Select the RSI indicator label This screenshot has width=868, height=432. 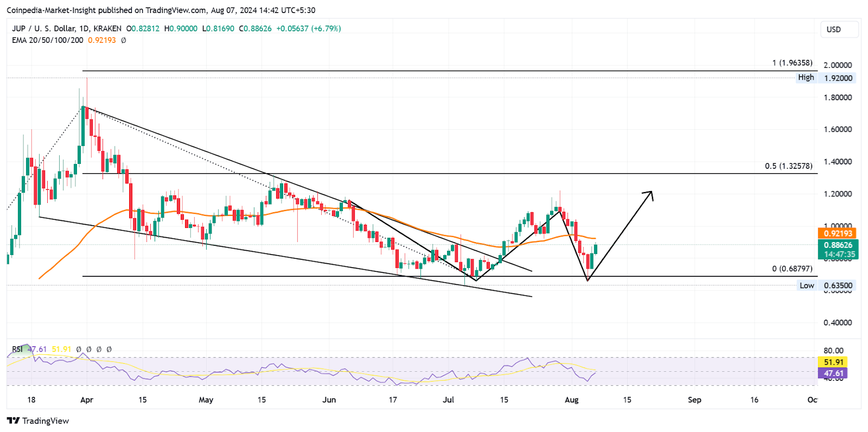[17, 349]
